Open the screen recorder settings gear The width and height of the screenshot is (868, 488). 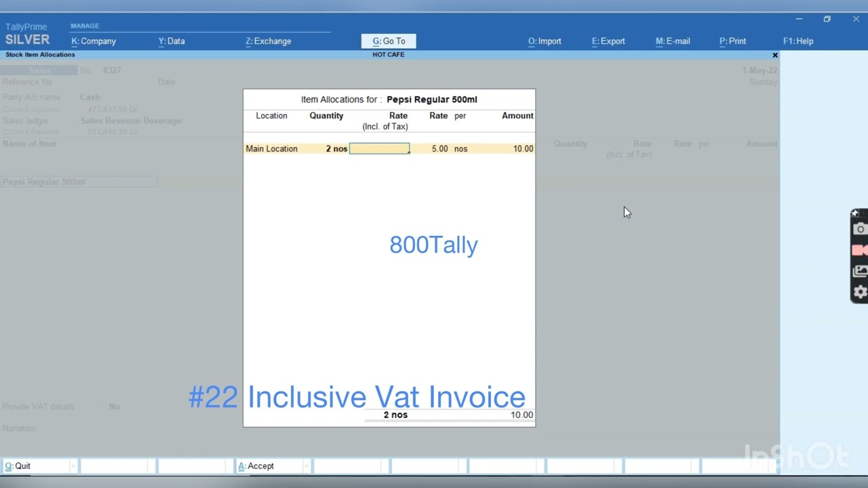(x=860, y=292)
